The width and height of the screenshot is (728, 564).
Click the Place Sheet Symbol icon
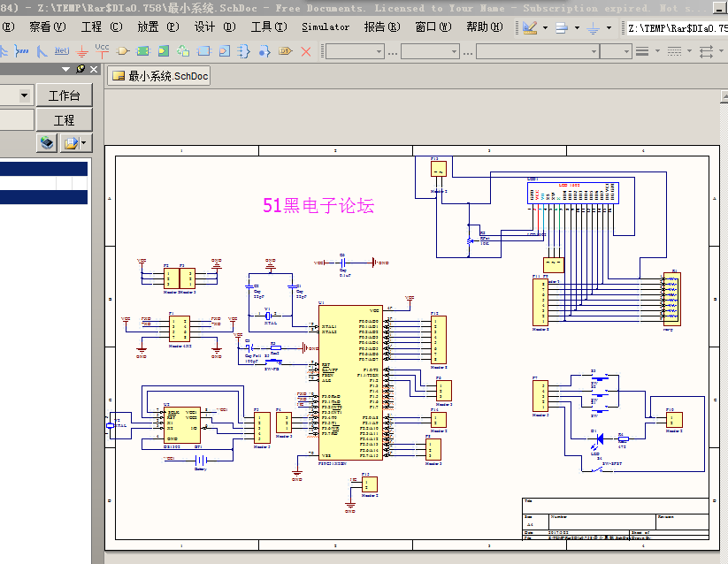point(143,51)
